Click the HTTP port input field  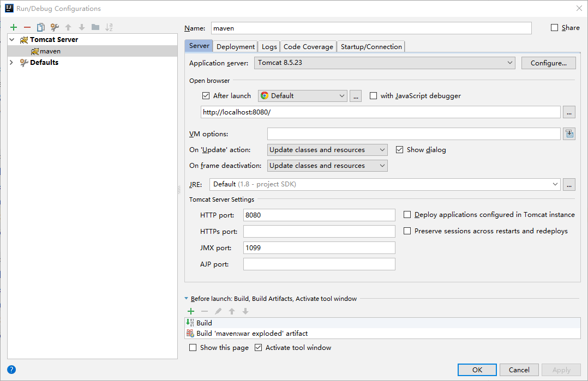tap(319, 215)
